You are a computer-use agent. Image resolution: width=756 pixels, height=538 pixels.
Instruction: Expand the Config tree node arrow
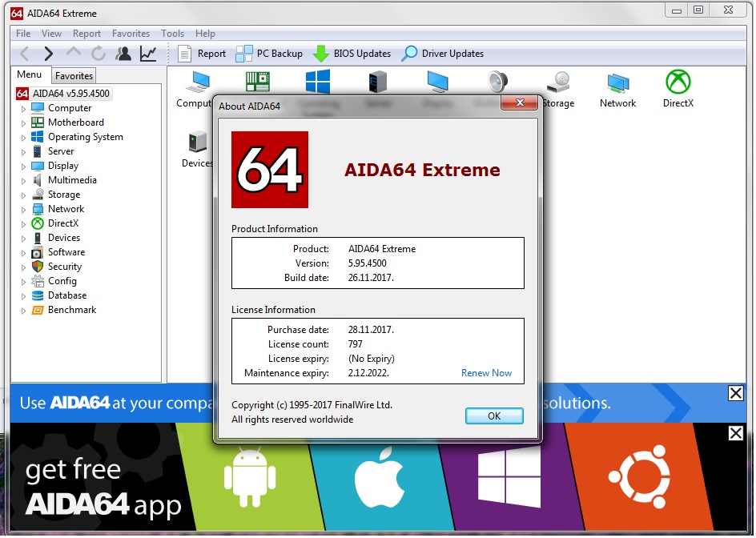pos(23,282)
